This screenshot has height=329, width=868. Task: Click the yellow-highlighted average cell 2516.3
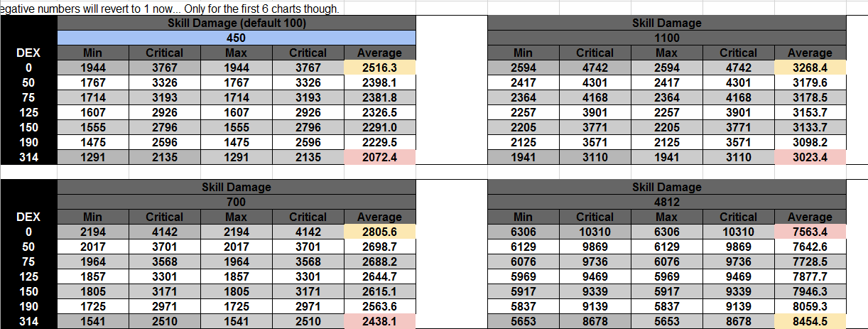pos(379,68)
